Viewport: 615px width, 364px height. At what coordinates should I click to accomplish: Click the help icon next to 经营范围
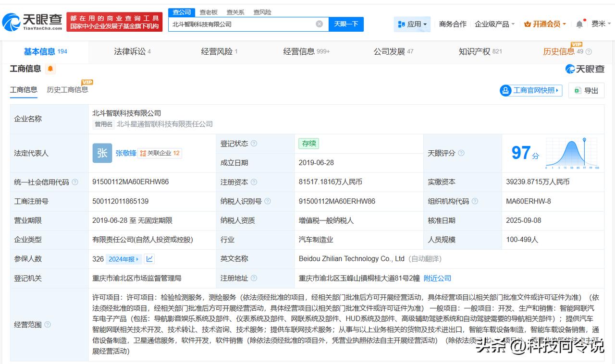coord(48,325)
